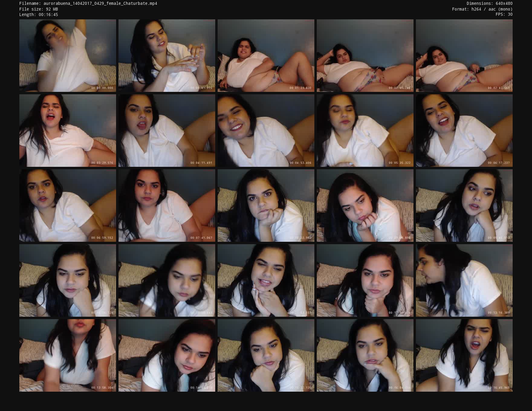Click the thumbnail at timestamp 00:00:00.000
This screenshot has height=411, width=532.
tap(67, 56)
